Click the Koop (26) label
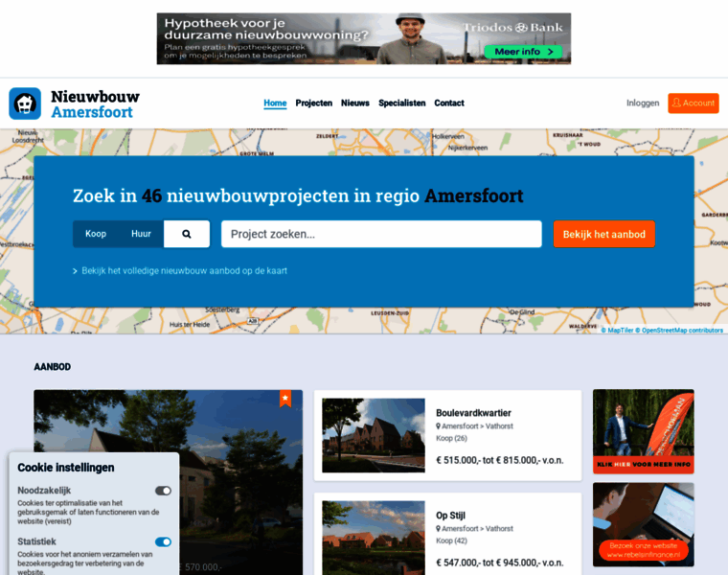 tap(451, 439)
